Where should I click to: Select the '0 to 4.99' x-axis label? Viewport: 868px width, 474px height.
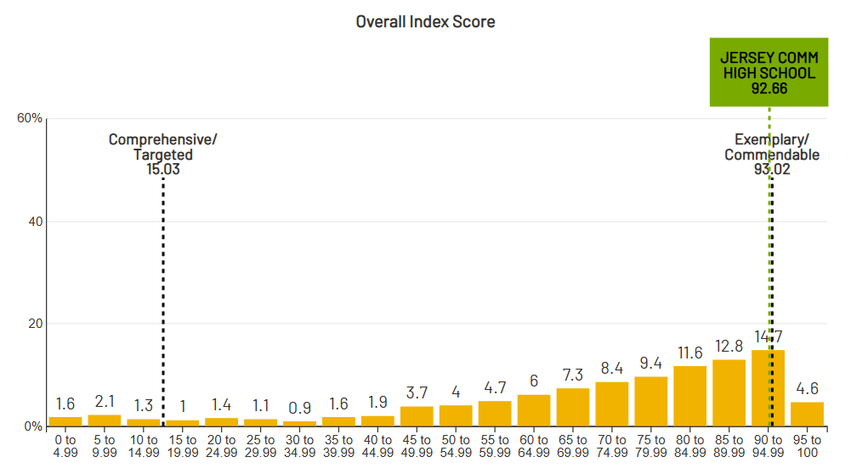pyautogui.click(x=65, y=446)
